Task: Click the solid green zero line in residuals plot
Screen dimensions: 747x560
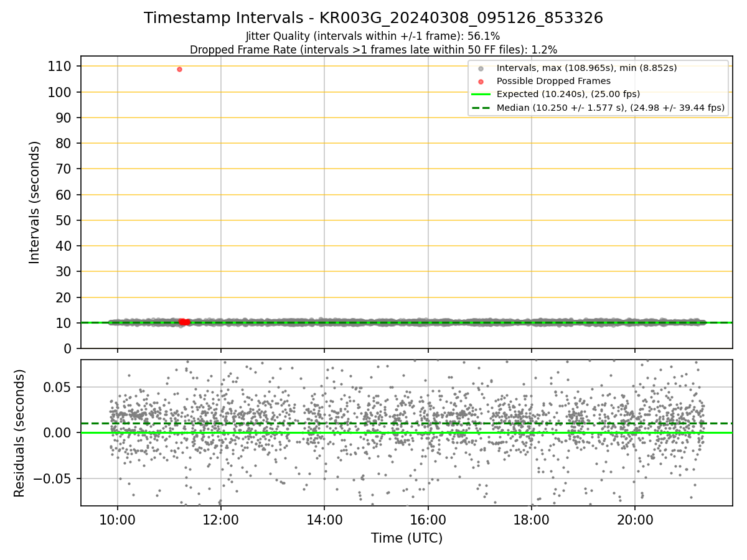Action: coord(407,432)
